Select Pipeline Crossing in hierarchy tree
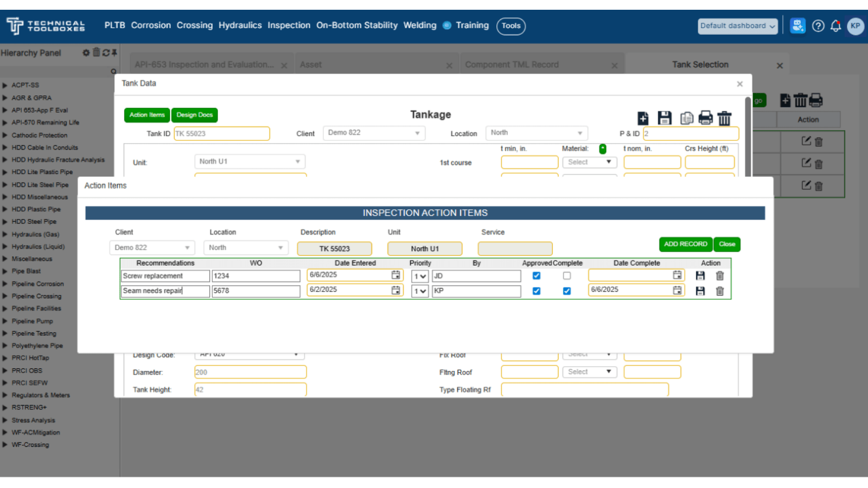This screenshot has width=868, height=488. 36,297
